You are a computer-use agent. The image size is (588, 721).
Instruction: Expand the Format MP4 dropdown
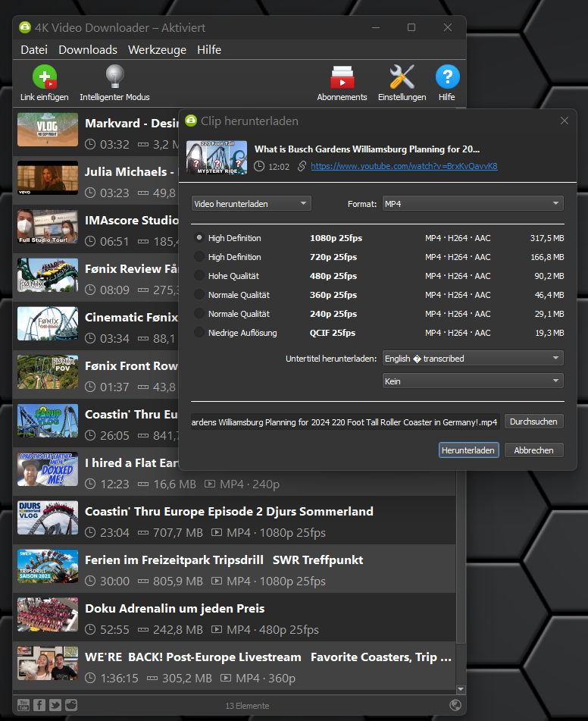click(x=473, y=203)
